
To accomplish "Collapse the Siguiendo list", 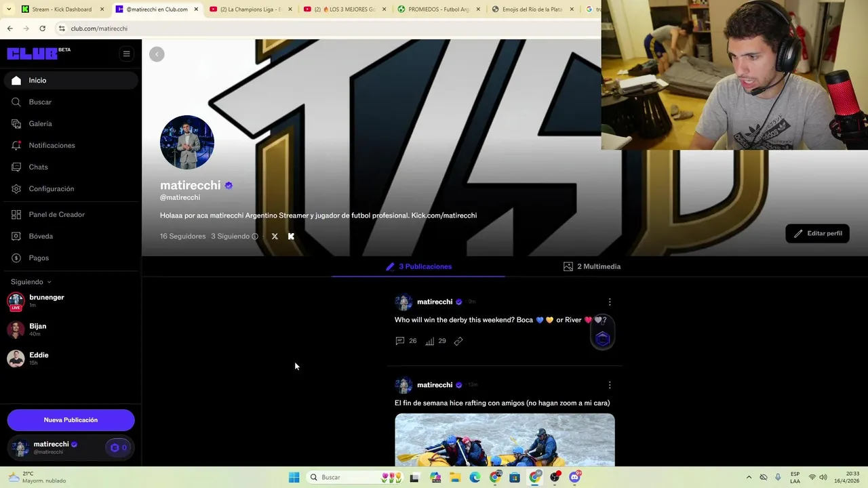I will pyautogui.click(x=31, y=282).
